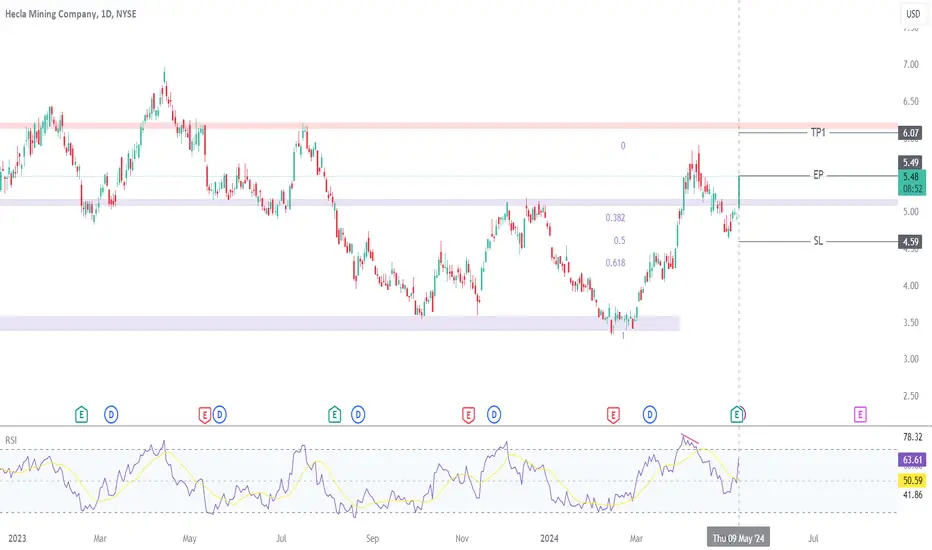Click the Fibonacci 0.5 level label
The image size is (932, 550).
(619, 241)
